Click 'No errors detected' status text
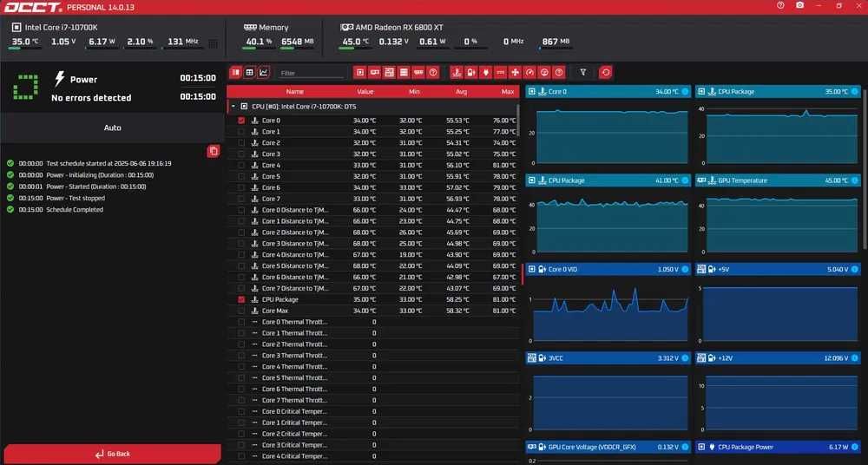This screenshot has height=465, width=868. coord(91,98)
